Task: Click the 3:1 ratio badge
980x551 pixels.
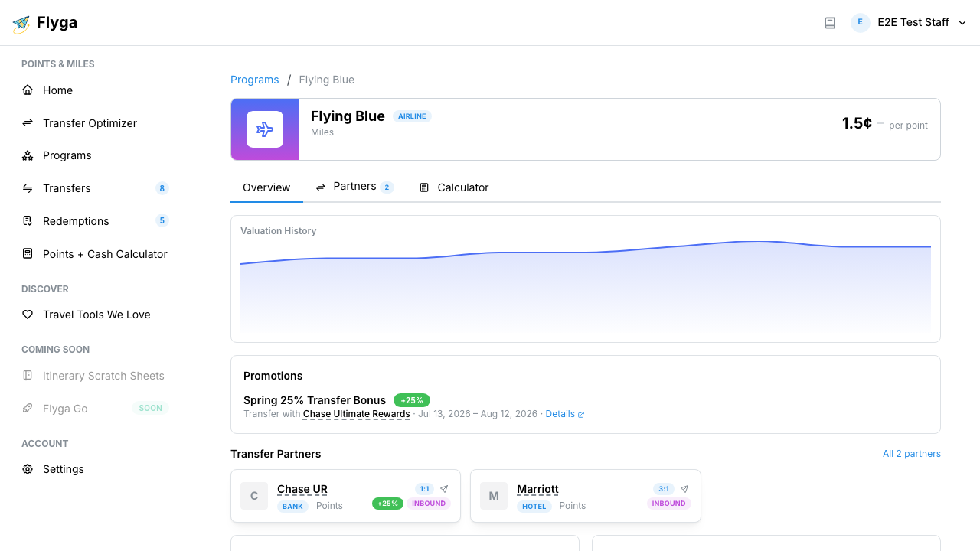Action: [664, 489]
